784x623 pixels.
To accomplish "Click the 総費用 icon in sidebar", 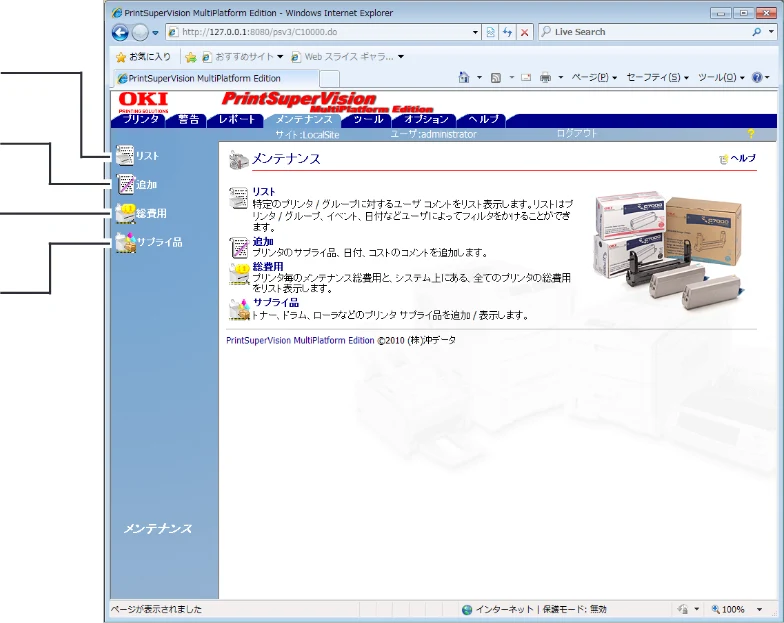I will tap(125, 214).
